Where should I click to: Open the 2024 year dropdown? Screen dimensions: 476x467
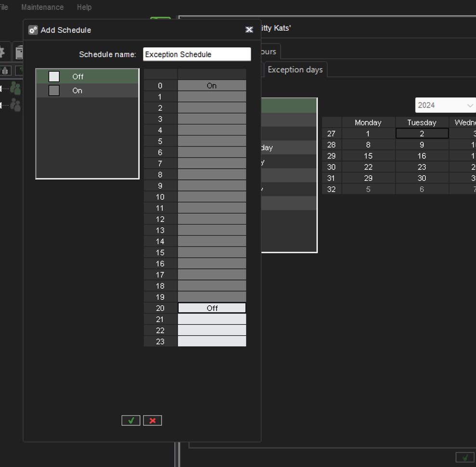(x=444, y=105)
